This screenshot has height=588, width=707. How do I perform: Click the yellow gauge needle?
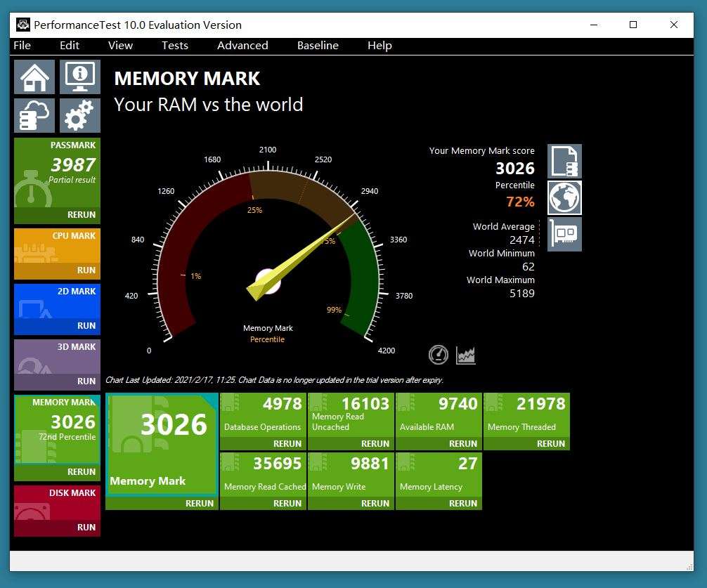pos(301,257)
